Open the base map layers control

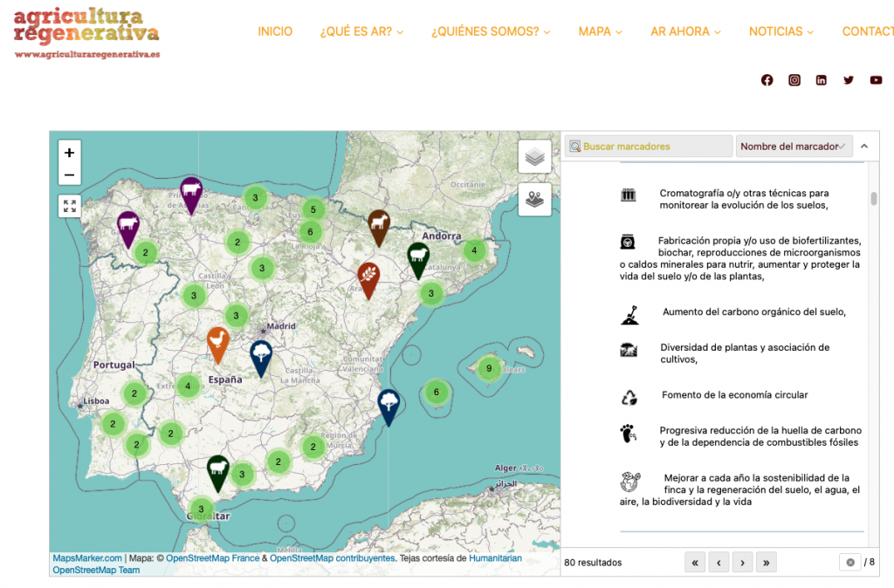pyautogui.click(x=534, y=157)
